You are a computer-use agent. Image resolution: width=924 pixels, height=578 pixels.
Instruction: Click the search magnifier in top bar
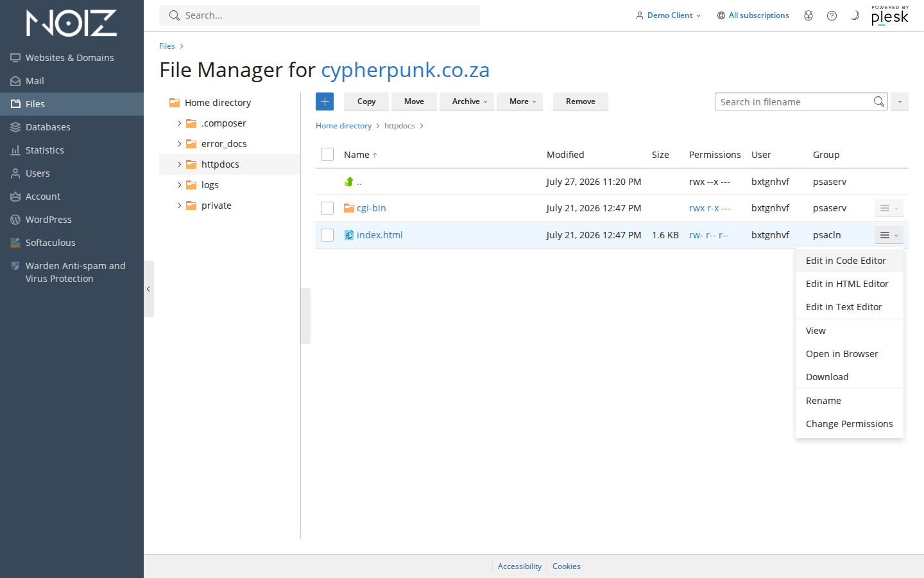pos(175,15)
